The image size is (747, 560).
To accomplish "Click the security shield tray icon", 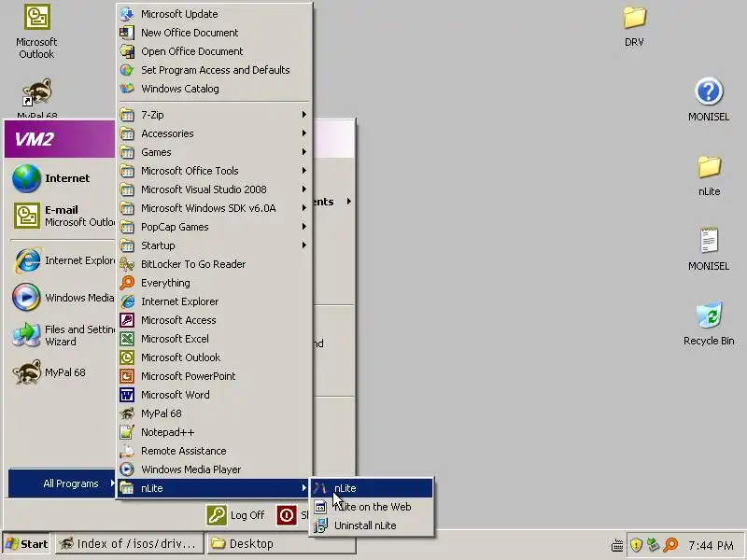I will click(x=636, y=544).
